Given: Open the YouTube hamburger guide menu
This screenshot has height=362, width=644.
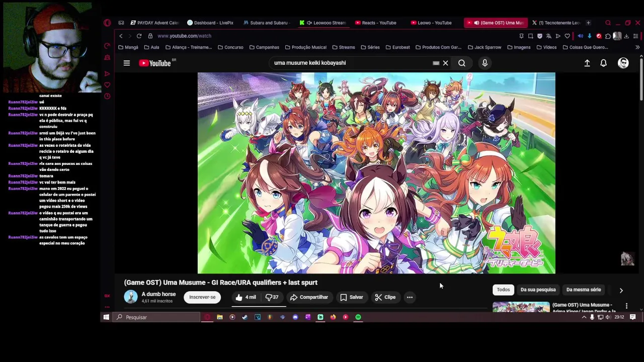Looking at the screenshot, I should tap(127, 63).
